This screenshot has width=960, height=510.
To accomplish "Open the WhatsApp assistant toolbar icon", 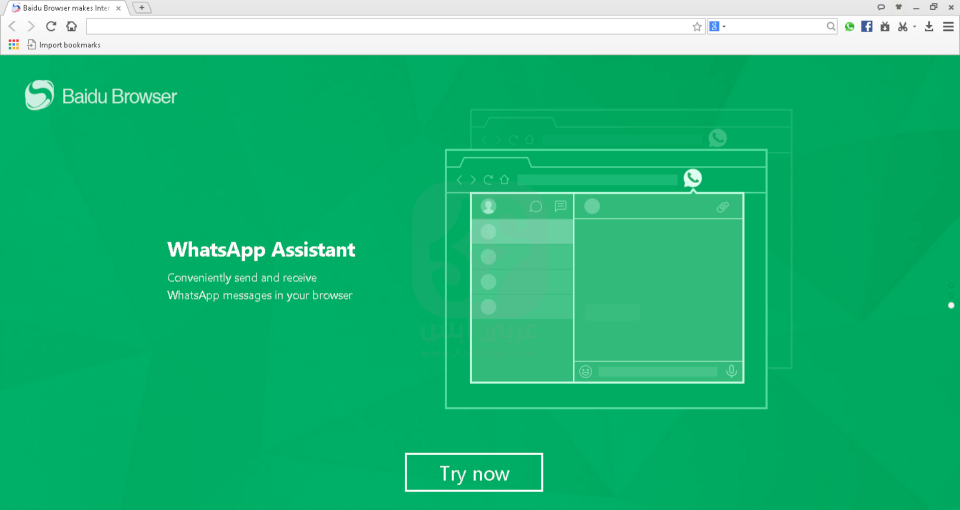I will click(x=849, y=27).
